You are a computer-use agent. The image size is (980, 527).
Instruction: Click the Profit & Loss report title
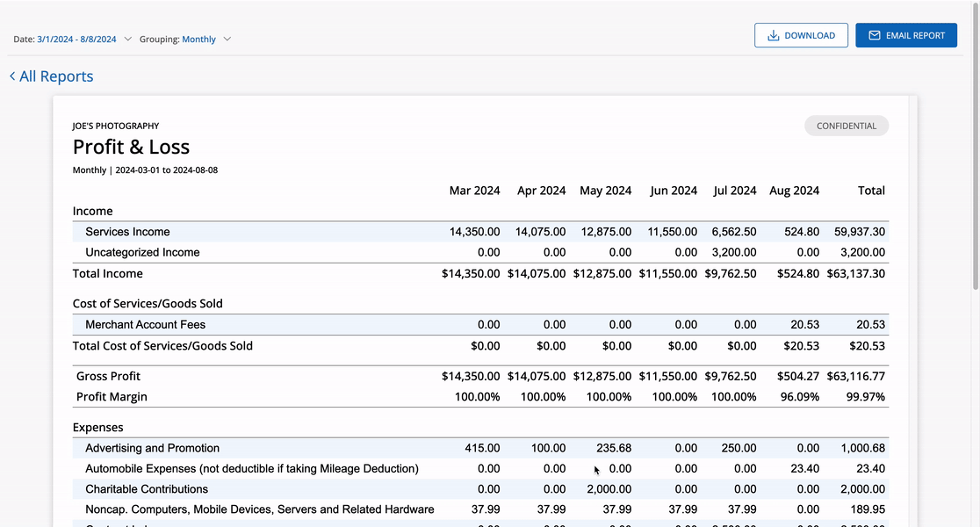click(x=131, y=147)
